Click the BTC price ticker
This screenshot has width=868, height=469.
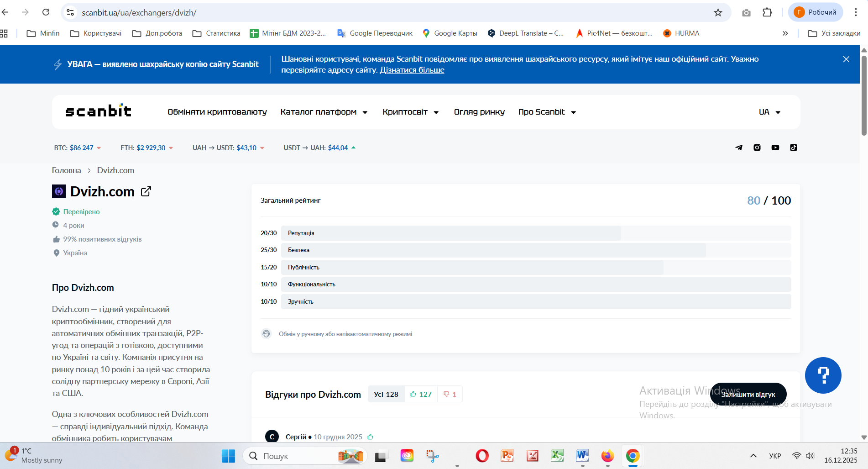point(78,148)
